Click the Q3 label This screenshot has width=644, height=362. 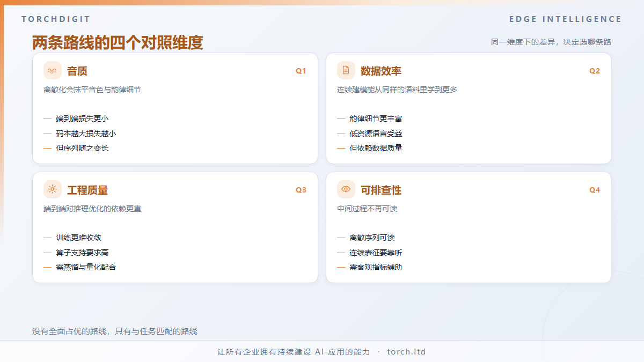[x=301, y=190]
